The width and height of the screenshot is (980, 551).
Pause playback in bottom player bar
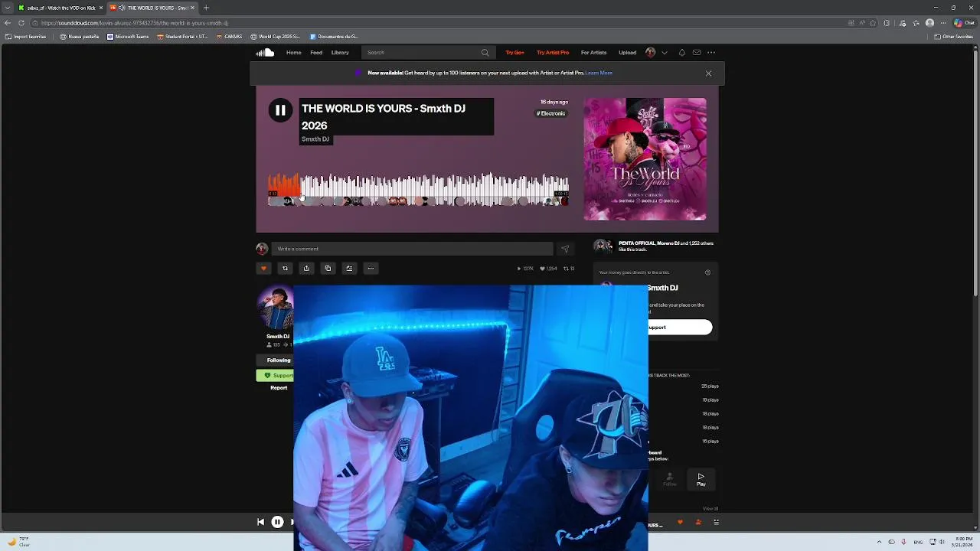(277, 523)
